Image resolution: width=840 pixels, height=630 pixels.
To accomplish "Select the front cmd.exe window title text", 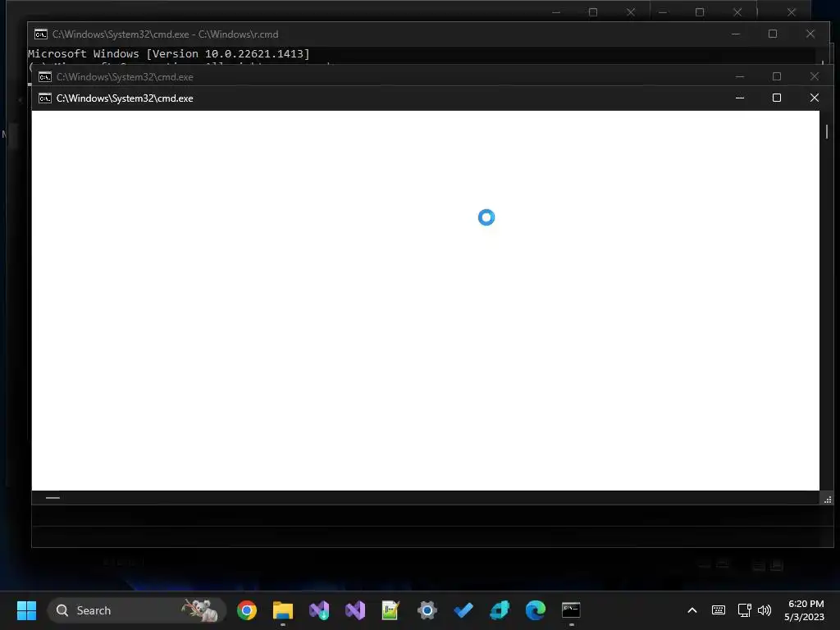I will click(x=125, y=98).
